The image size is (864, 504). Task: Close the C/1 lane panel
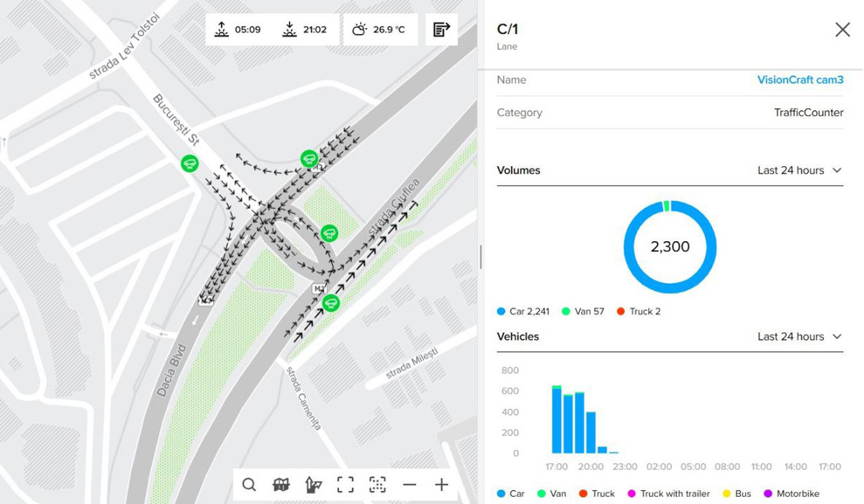tap(842, 30)
